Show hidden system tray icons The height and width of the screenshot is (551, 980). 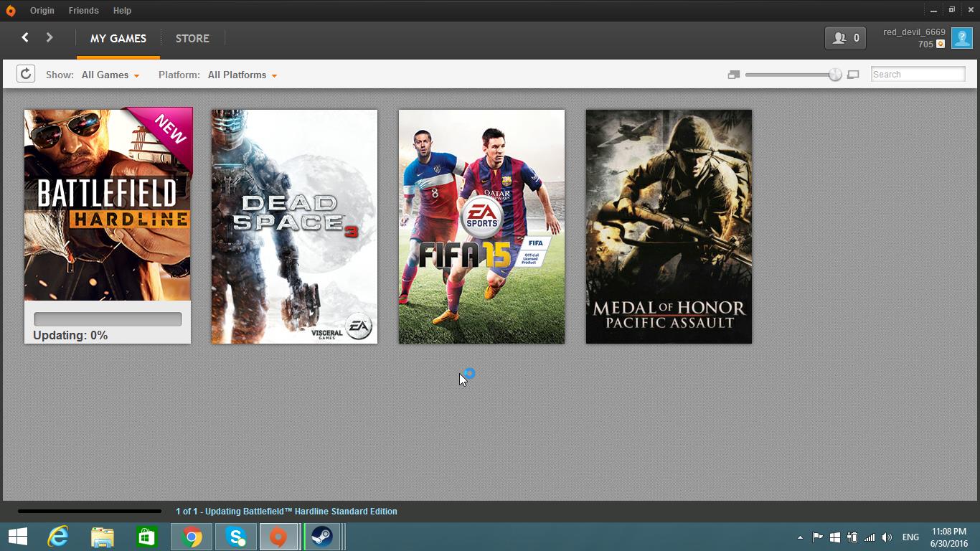coord(800,537)
